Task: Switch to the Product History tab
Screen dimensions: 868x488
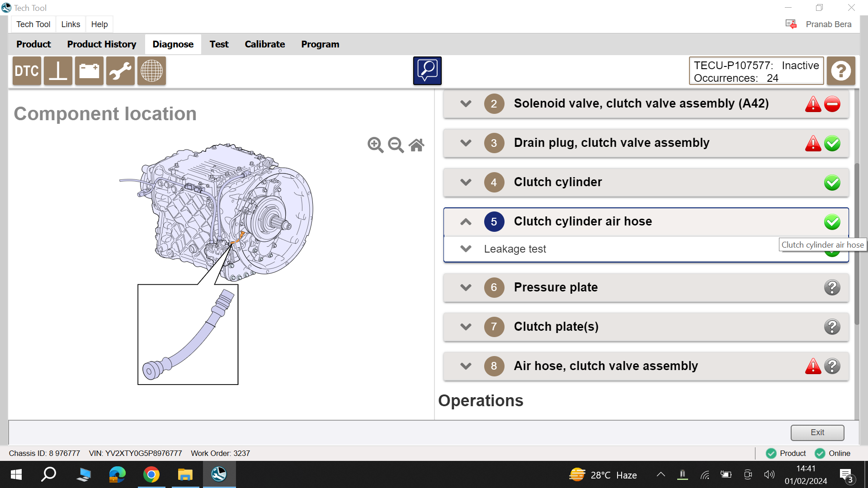Action: (x=102, y=44)
